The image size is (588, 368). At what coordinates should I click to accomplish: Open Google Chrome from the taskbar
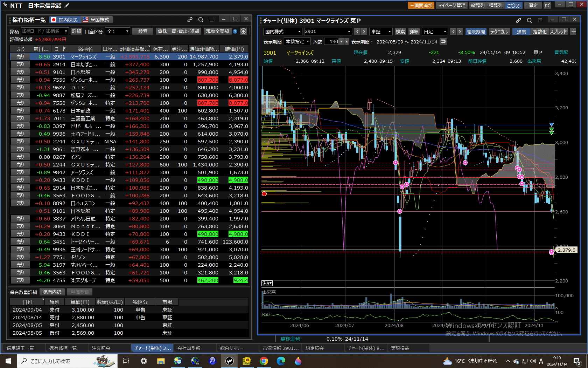coord(264,361)
